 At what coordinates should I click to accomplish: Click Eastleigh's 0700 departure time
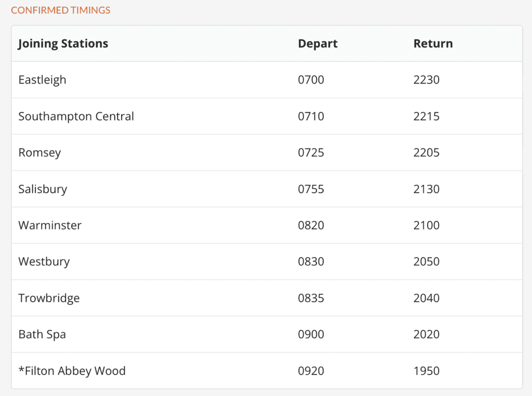click(311, 80)
